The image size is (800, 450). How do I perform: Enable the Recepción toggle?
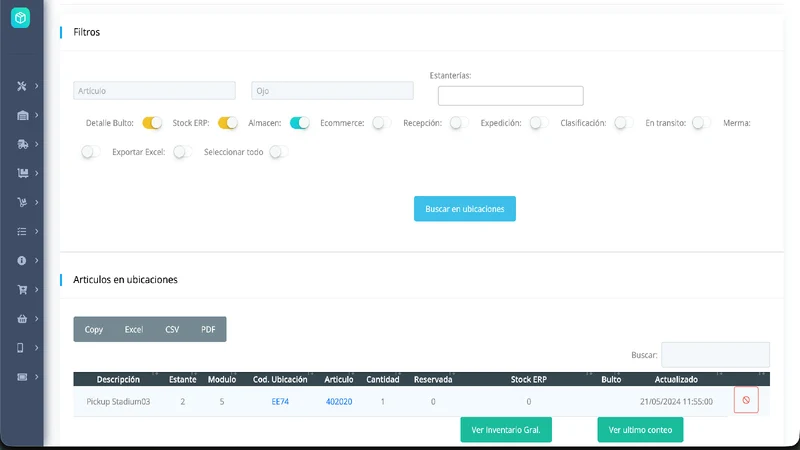[x=459, y=123]
